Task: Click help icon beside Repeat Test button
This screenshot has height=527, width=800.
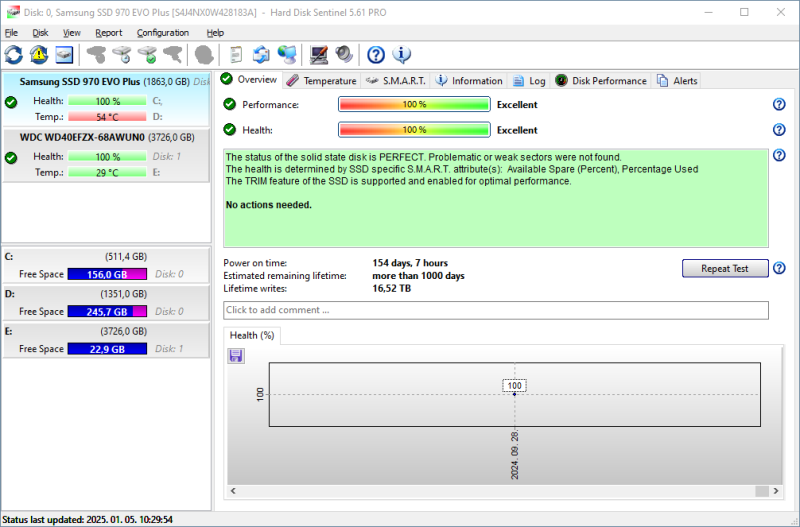Action: pos(779,268)
